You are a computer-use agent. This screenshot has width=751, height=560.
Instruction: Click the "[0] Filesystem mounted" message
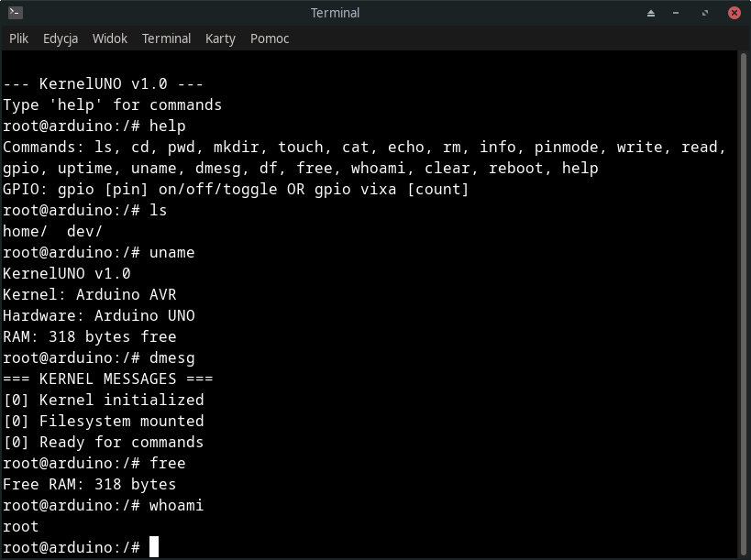coord(103,421)
